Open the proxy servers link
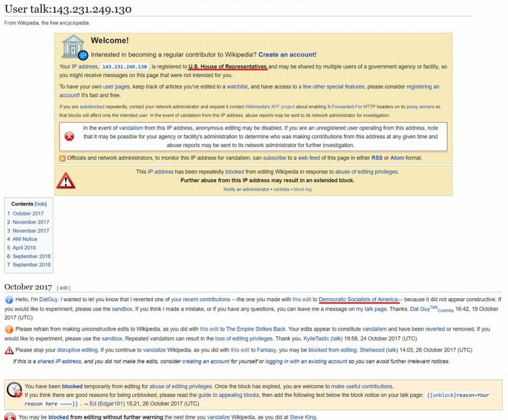 (420, 107)
